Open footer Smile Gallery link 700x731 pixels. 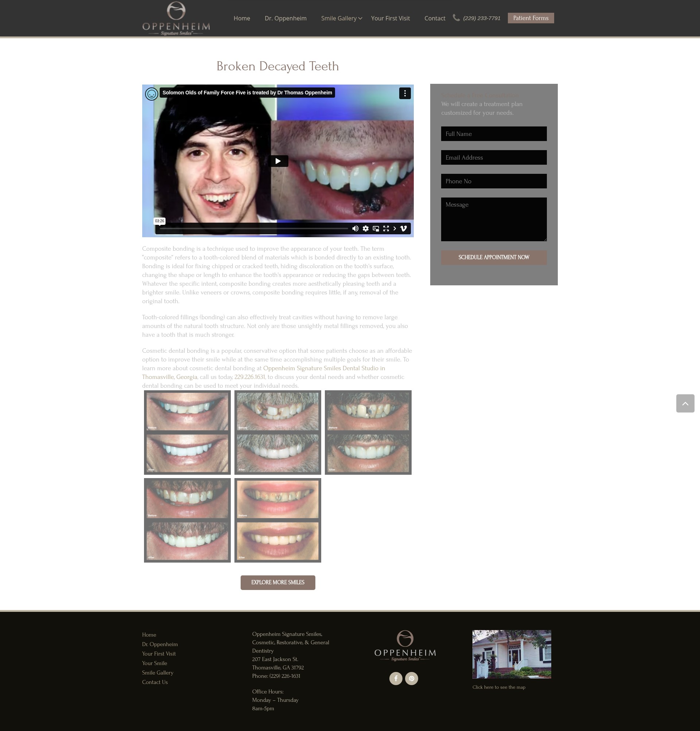tap(157, 672)
